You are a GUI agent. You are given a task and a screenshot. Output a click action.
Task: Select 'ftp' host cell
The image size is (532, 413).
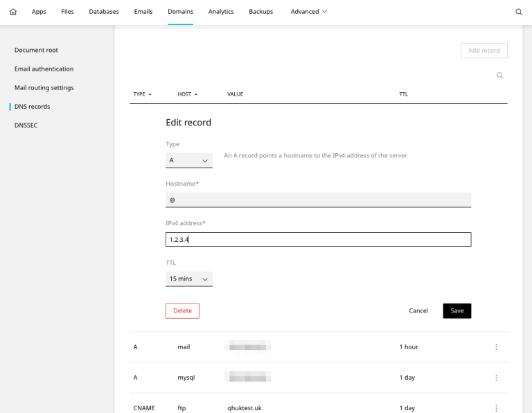coord(181,408)
